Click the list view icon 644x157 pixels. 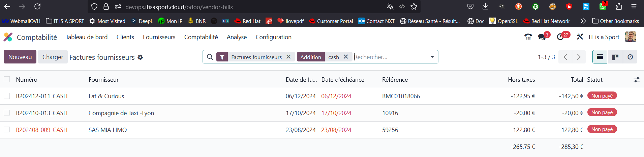pyautogui.click(x=600, y=57)
